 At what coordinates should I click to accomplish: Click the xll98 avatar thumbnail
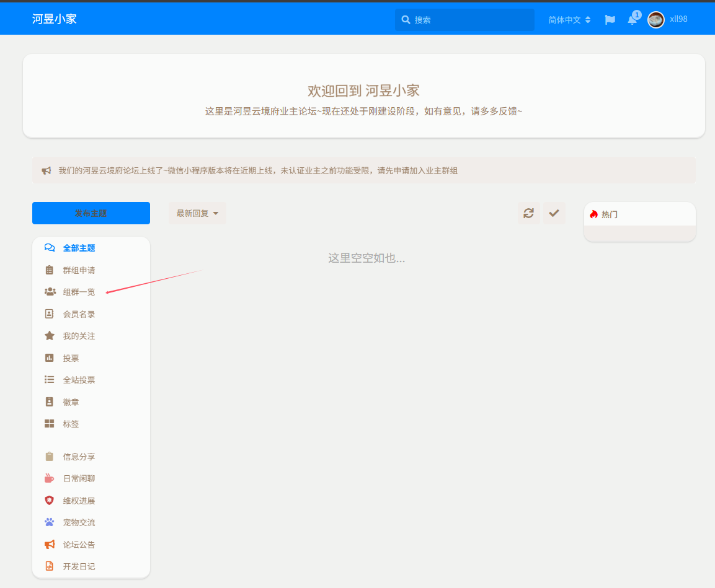tap(656, 20)
